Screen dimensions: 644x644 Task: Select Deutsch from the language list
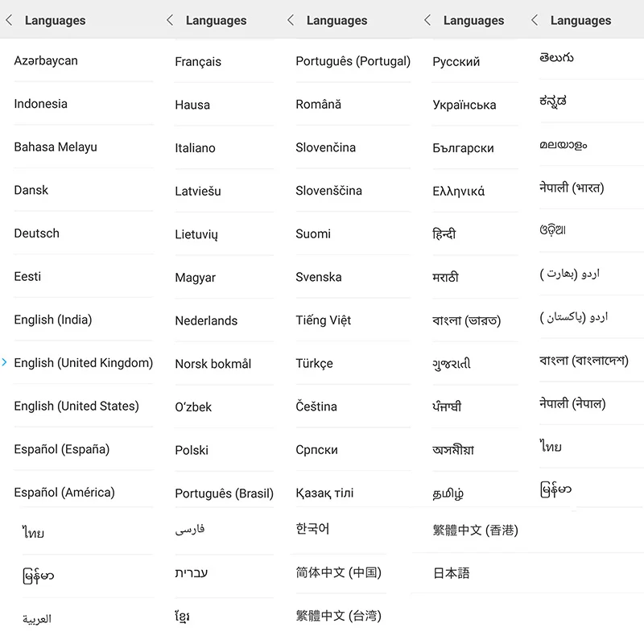37,233
